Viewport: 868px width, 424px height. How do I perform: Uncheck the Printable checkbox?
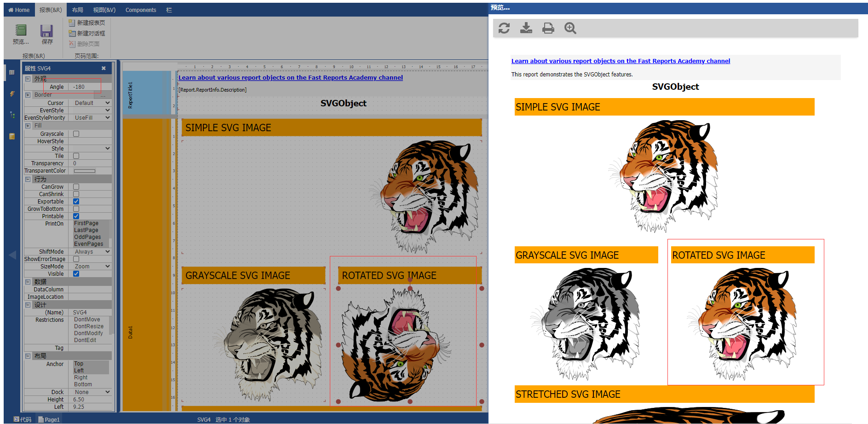point(76,216)
